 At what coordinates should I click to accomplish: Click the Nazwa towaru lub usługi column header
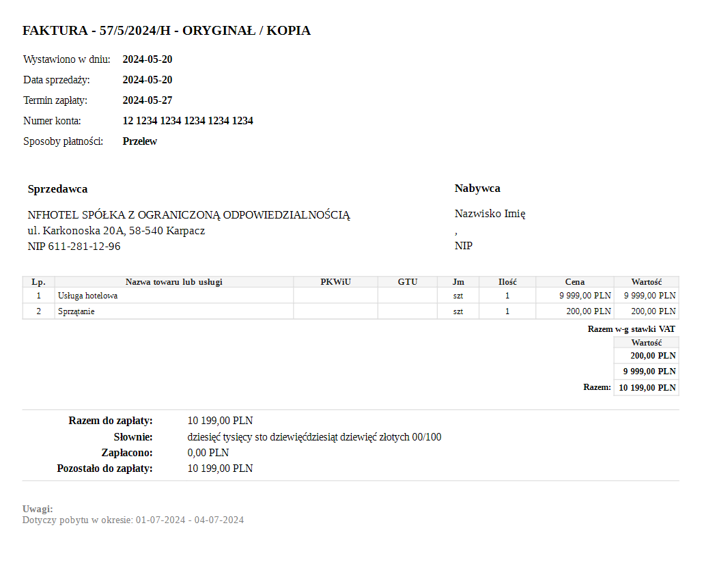point(173,281)
